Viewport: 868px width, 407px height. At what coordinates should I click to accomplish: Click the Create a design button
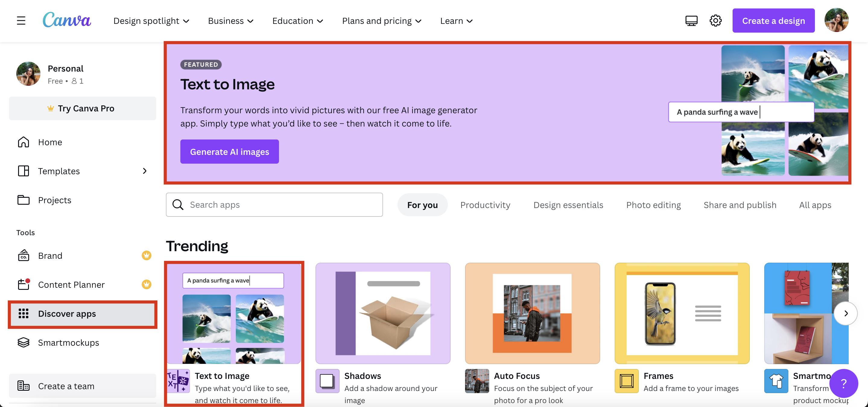tap(773, 21)
